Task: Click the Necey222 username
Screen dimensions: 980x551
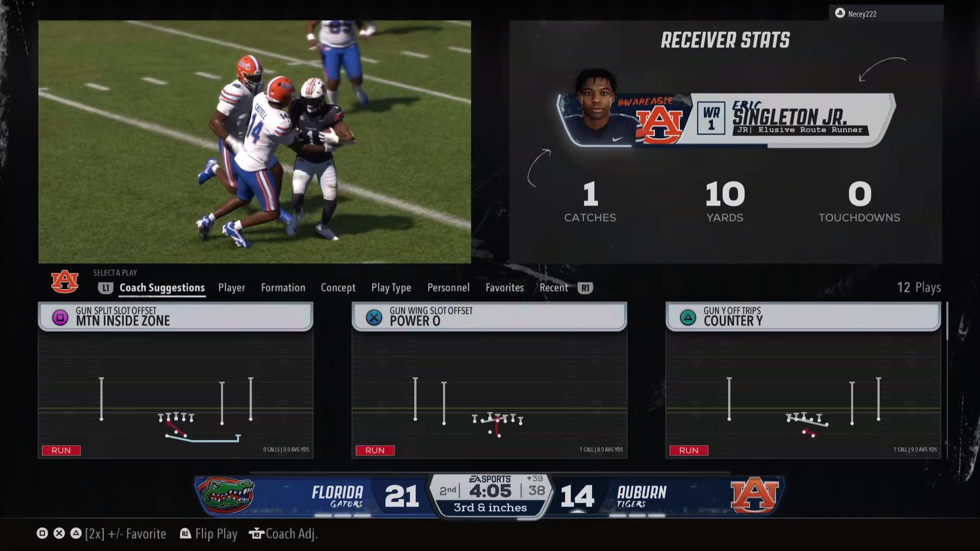Action: tap(862, 14)
